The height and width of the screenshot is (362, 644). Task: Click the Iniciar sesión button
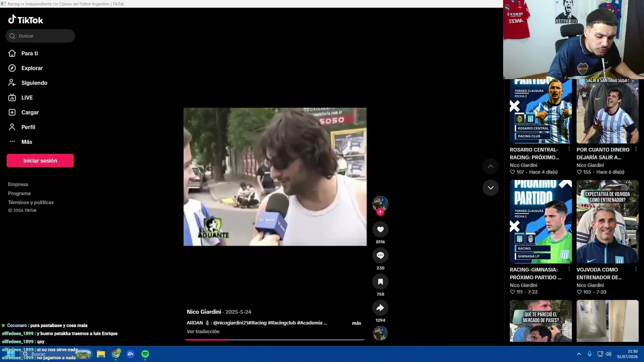(x=40, y=160)
